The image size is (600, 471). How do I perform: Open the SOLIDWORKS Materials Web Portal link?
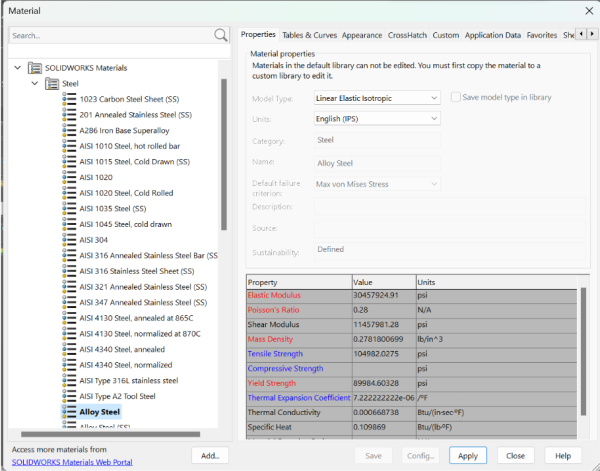[73, 462]
